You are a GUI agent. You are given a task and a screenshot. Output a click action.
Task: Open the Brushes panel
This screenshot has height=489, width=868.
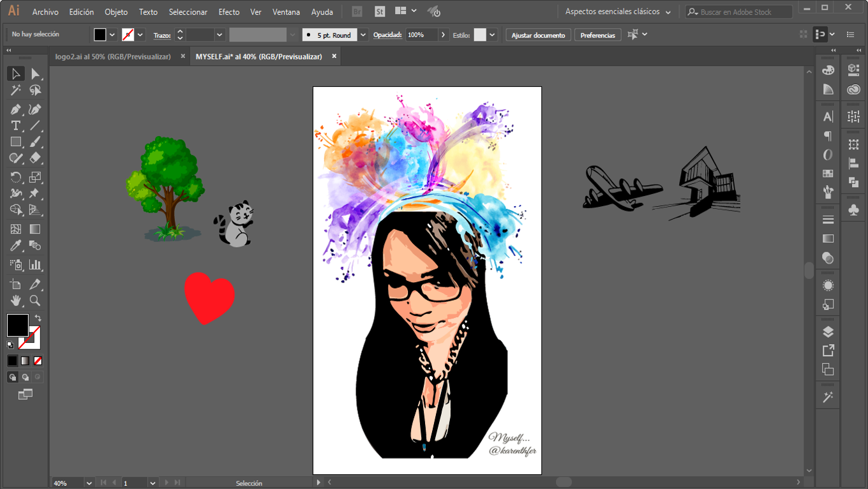828,192
